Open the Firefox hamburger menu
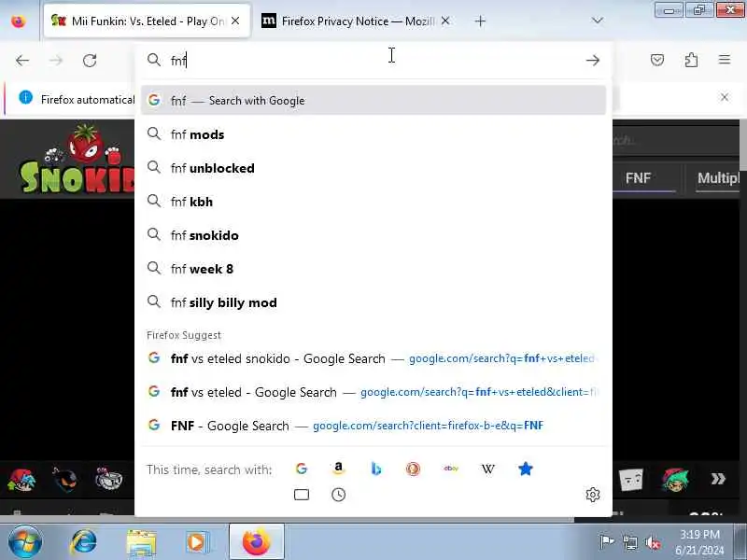Viewport: 747px width, 560px height. 725,60
